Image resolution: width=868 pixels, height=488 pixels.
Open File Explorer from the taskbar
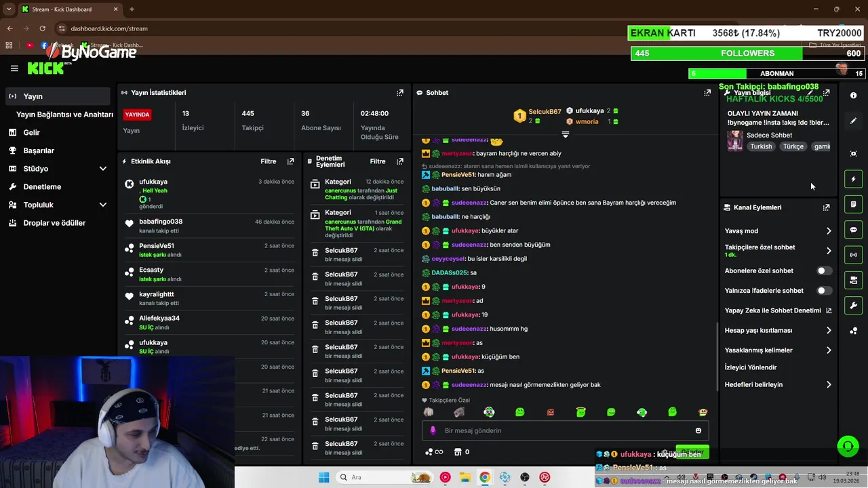click(x=465, y=477)
